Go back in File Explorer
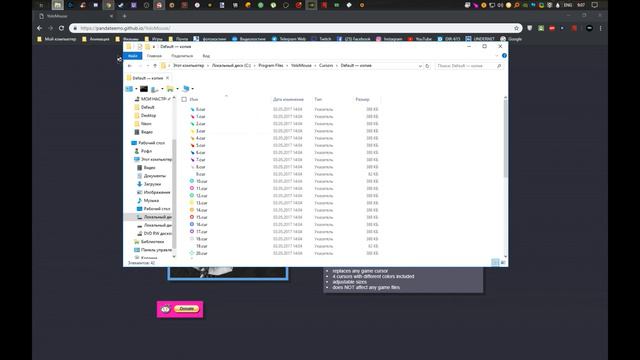 click(130, 66)
